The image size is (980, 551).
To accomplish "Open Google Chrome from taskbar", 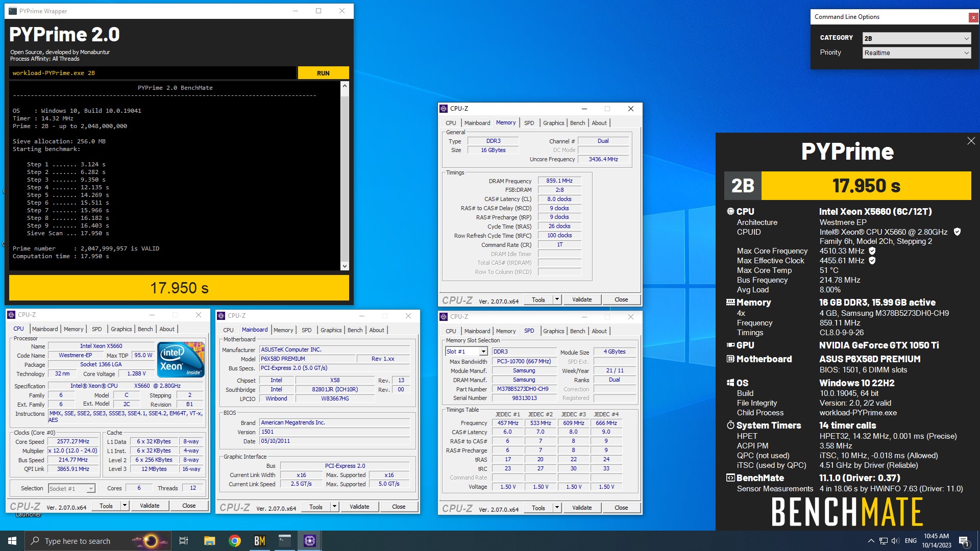I will click(234, 541).
